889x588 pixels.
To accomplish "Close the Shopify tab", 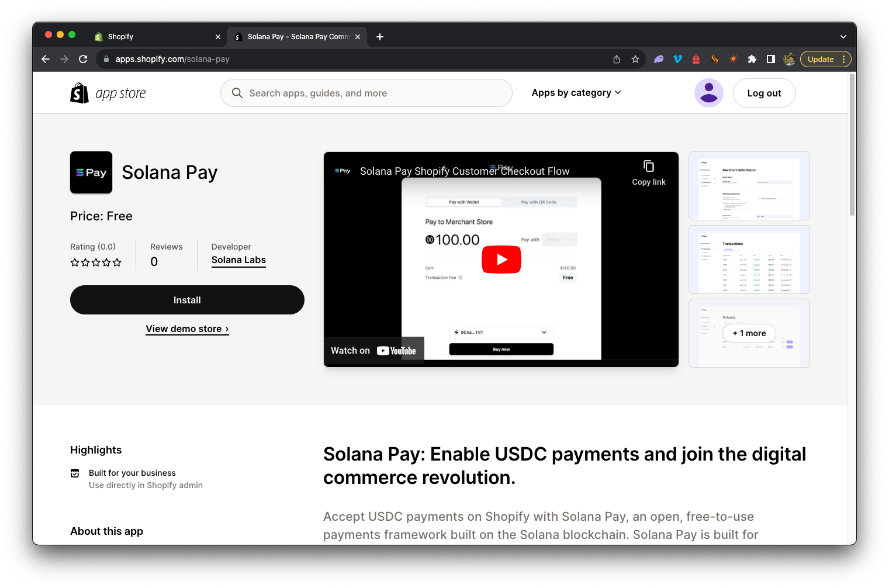I will pyautogui.click(x=218, y=37).
